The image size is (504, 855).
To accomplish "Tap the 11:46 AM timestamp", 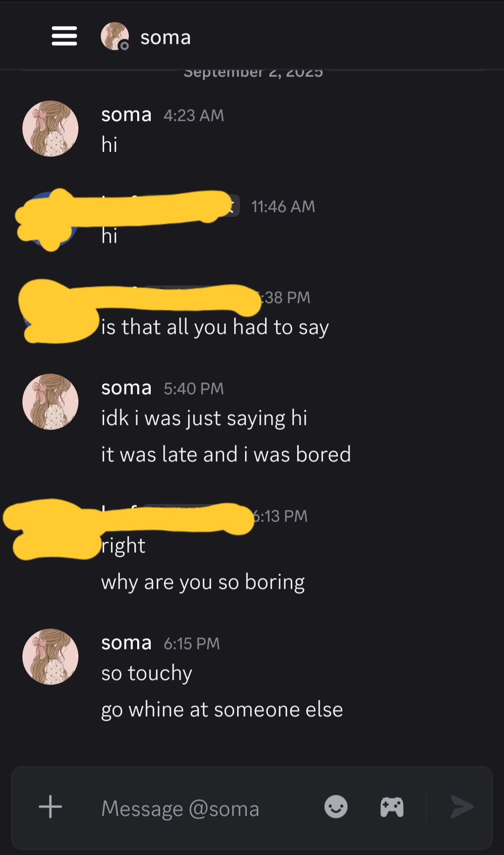I will pyautogui.click(x=283, y=206).
